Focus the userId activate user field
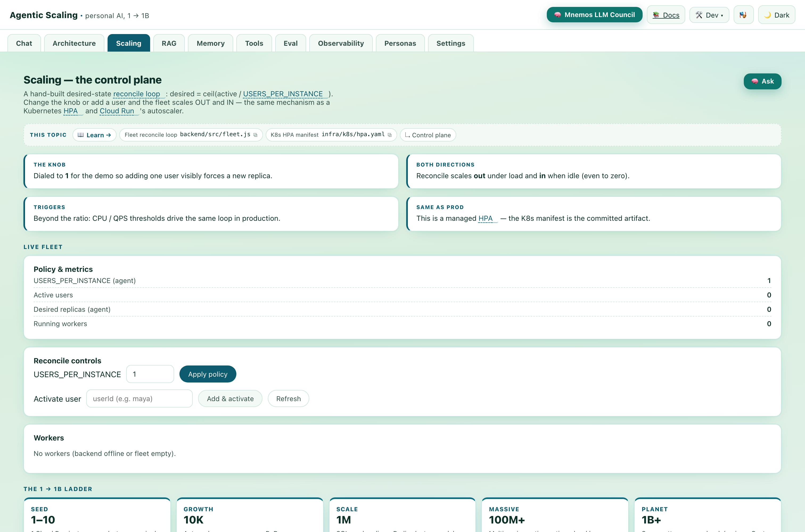Image resolution: width=805 pixels, height=532 pixels. pyautogui.click(x=139, y=399)
